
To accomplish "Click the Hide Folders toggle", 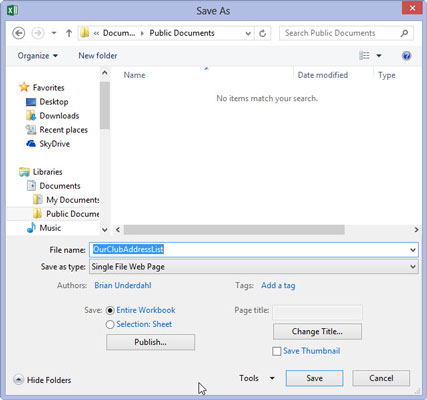I will click(42, 380).
